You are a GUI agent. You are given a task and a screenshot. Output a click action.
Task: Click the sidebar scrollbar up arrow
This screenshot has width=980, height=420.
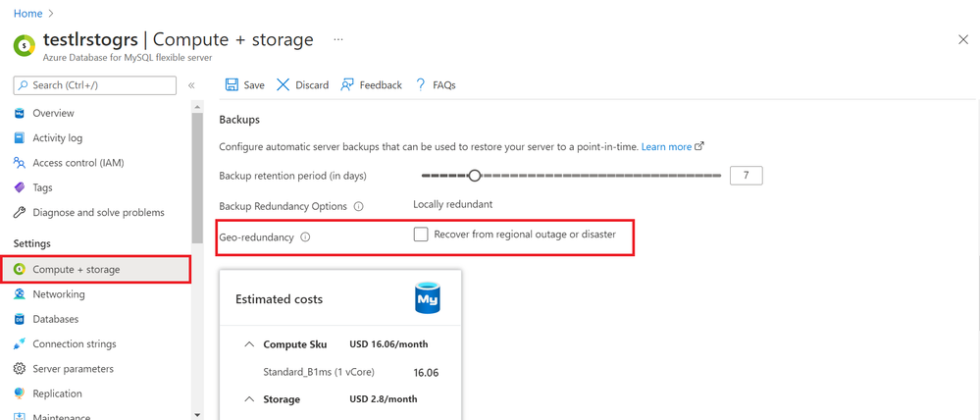[x=197, y=107]
